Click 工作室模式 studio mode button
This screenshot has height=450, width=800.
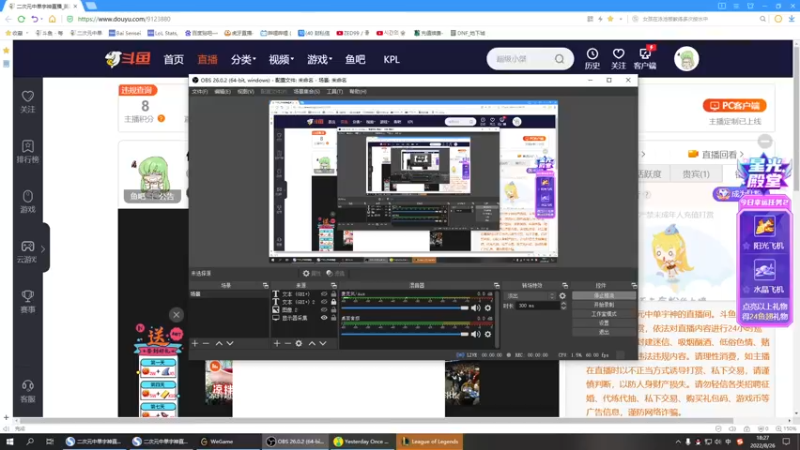(x=604, y=314)
